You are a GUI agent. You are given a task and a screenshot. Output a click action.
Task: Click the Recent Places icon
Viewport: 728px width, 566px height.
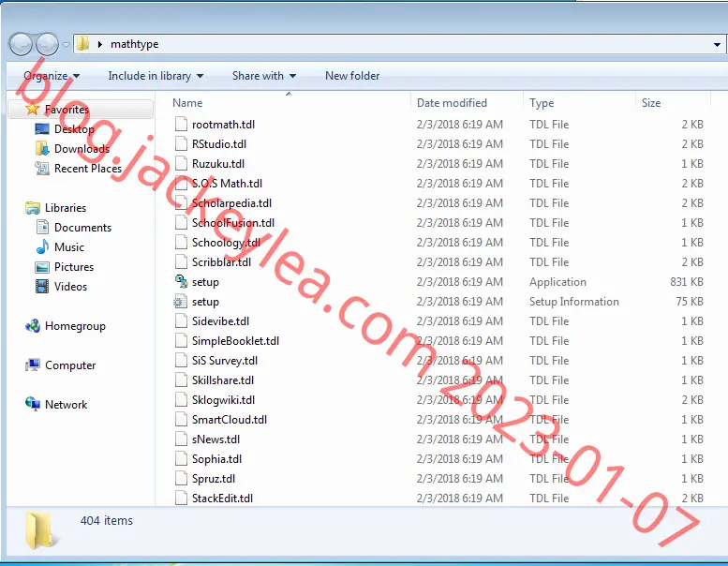click(x=42, y=168)
